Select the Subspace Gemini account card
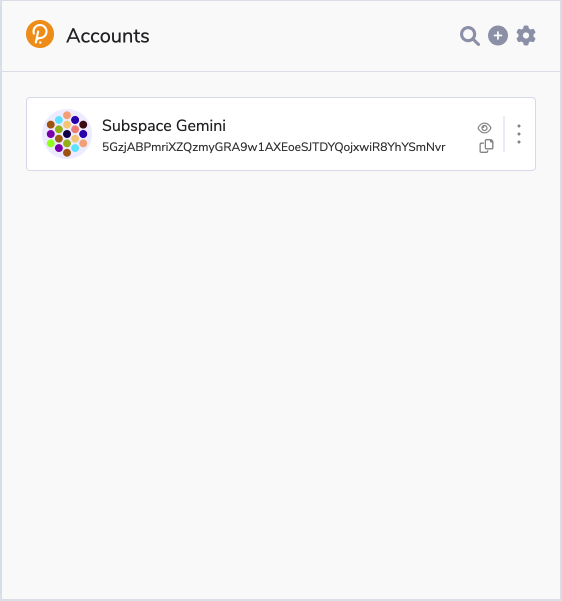This screenshot has height=601, width=562. pos(281,134)
